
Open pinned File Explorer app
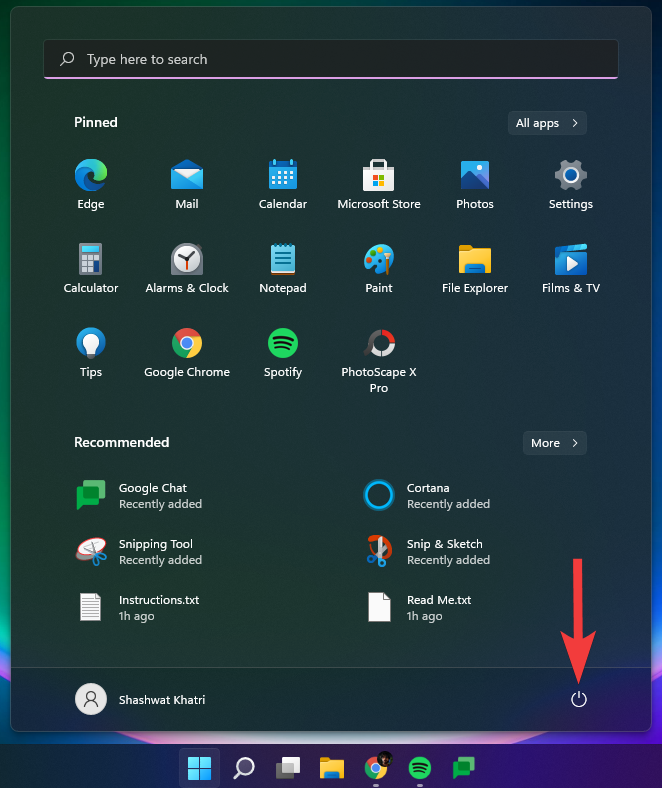click(x=475, y=268)
